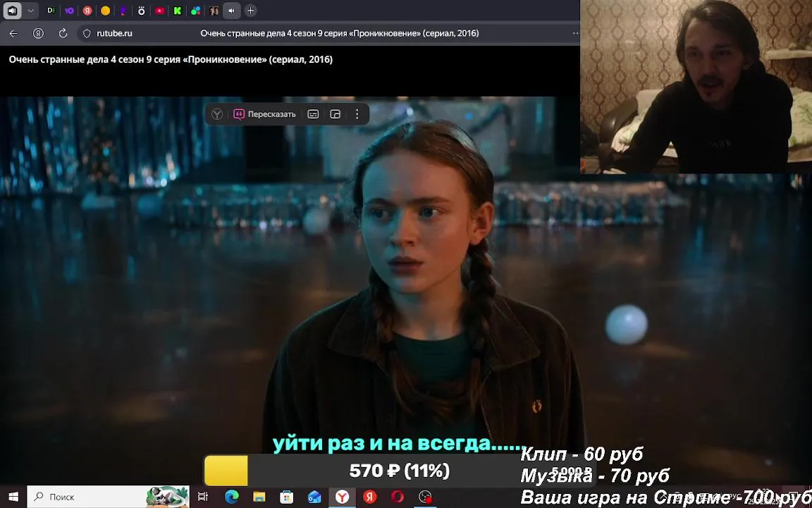Click the 570 ₽ donation goal bar
Image resolution: width=812 pixels, height=508 pixels.
coord(399,471)
